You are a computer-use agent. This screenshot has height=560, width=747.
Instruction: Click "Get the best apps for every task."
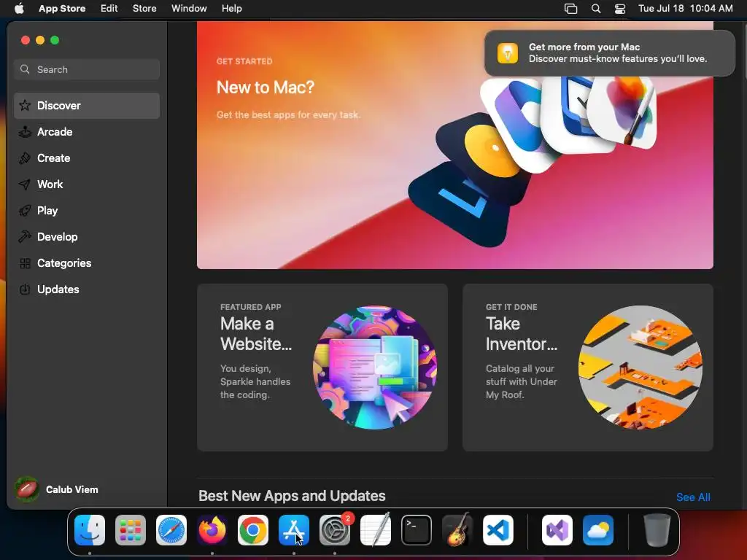(289, 114)
